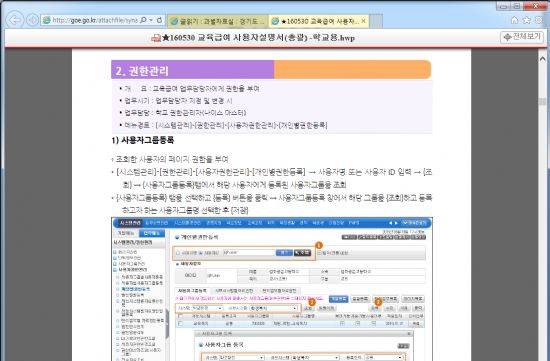550x361 pixels.
Task: Click the hwp file icon beside document title
Action: pos(156,38)
